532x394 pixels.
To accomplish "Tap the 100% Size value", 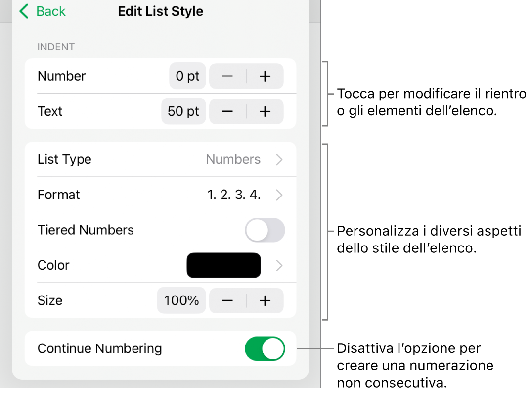I will coord(181,300).
